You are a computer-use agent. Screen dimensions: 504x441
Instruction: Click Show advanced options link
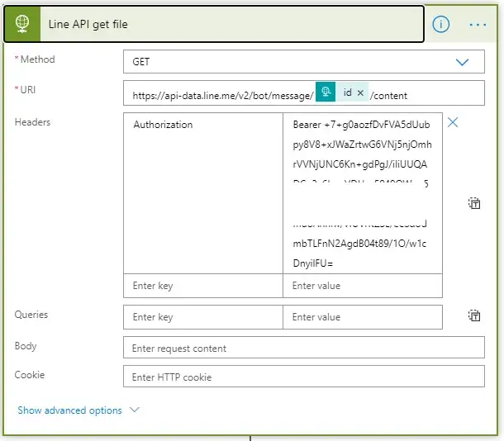pos(69,410)
